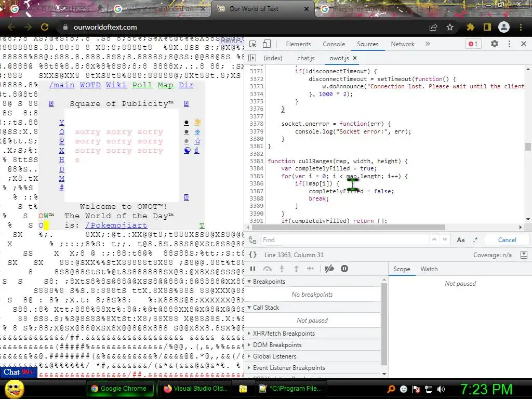Click into the Find input field
This screenshot has width=532, height=399.
pyautogui.click(x=344, y=240)
